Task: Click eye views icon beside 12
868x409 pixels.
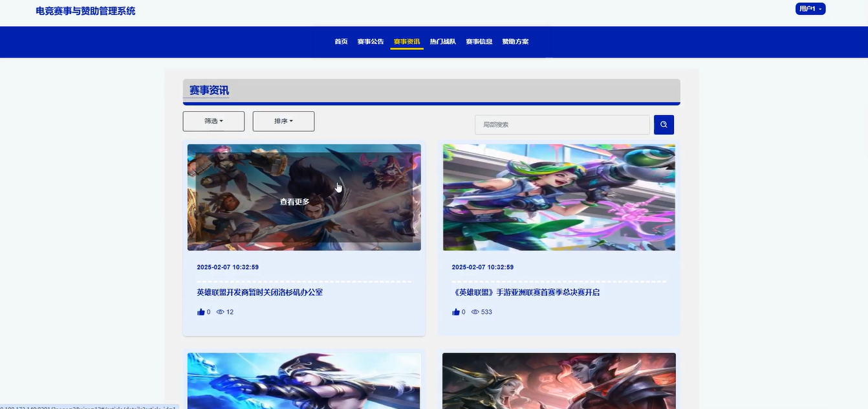Action: coord(220,312)
